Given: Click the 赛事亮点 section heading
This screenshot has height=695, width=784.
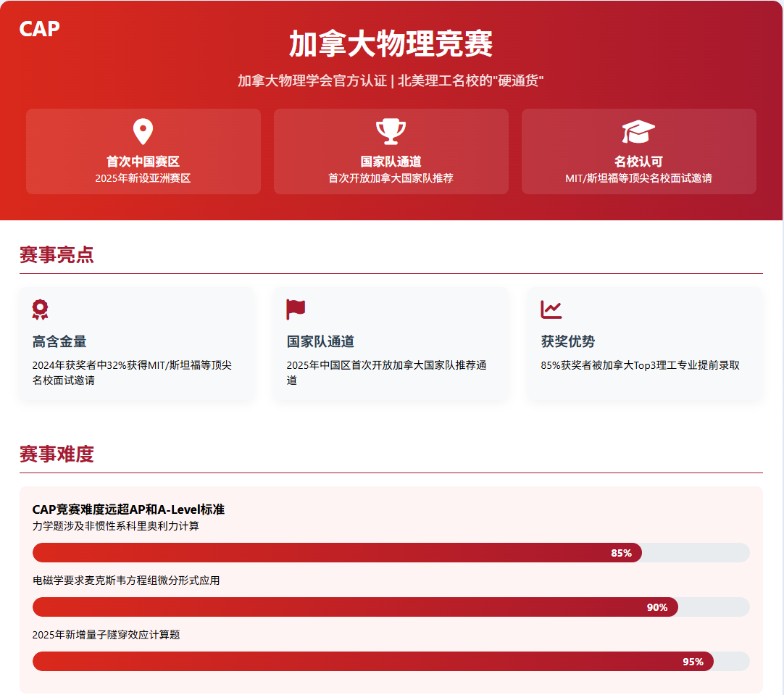Looking at the screenshot, I should pyautogui.click(x=57, y=255).
